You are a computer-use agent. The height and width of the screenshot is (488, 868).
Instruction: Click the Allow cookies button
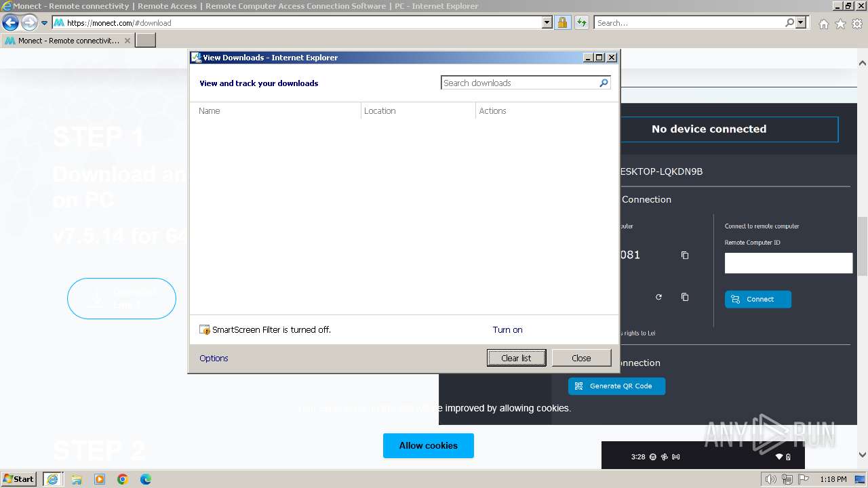click(429, 445)
